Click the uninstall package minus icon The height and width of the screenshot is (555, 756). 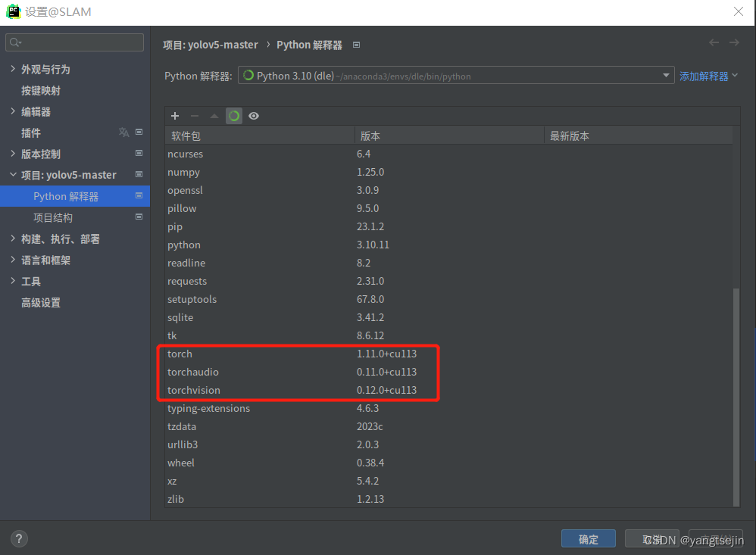195,116
